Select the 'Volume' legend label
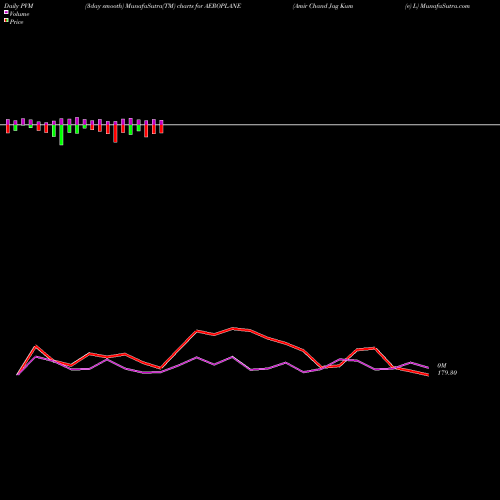 tap(19, 14)
